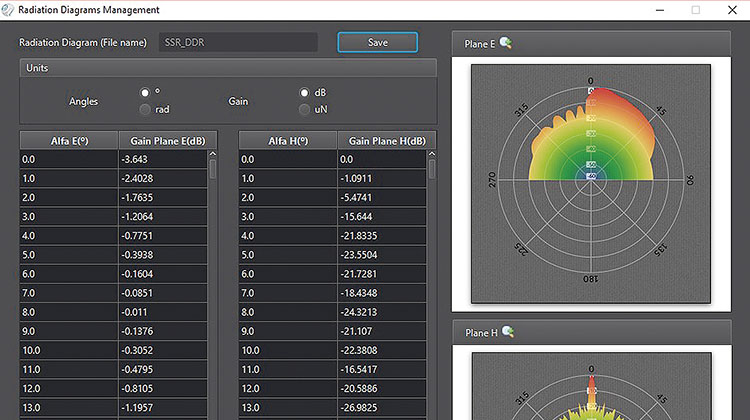Select Plane E gain cell -0.1604
The width and height of the screenshot is (750, 420).
[163, 274]
